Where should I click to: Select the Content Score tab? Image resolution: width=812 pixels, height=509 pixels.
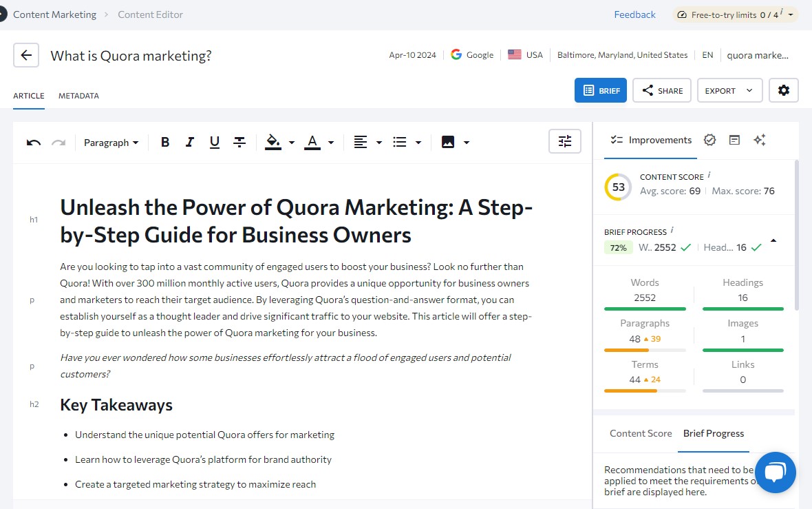(641, 433)
